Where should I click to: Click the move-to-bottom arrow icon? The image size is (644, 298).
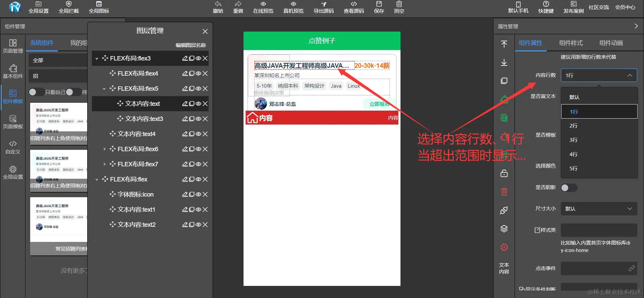504,62
